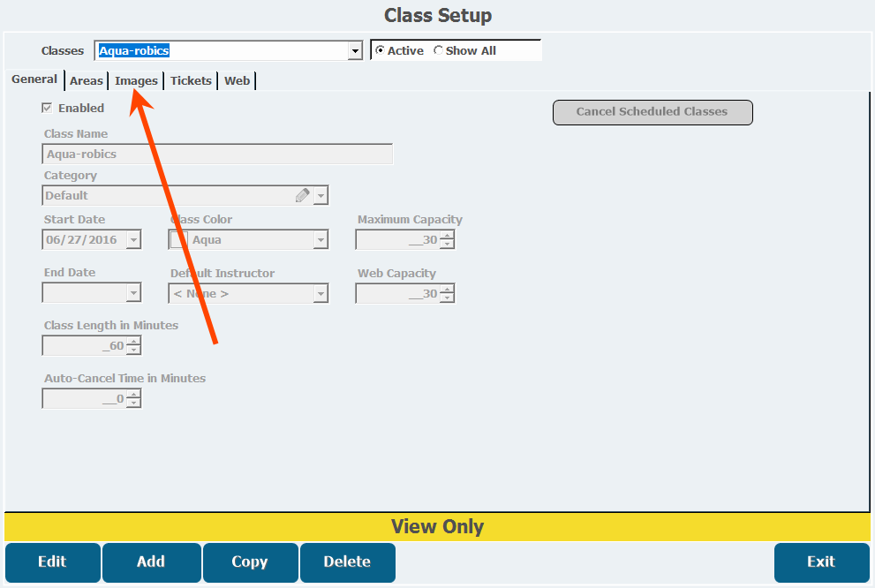
Task: Increase Class Length in Minutes spinner
Action: [x=133, y=342]
